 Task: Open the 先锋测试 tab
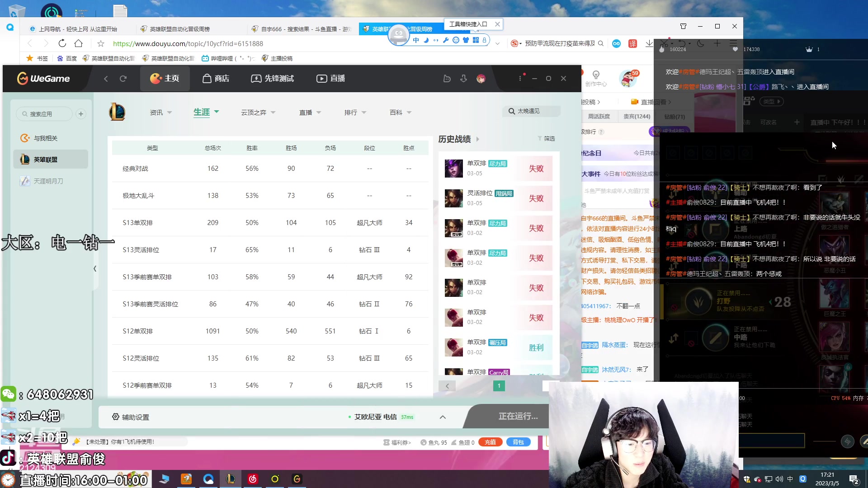[x=272, y=79]
